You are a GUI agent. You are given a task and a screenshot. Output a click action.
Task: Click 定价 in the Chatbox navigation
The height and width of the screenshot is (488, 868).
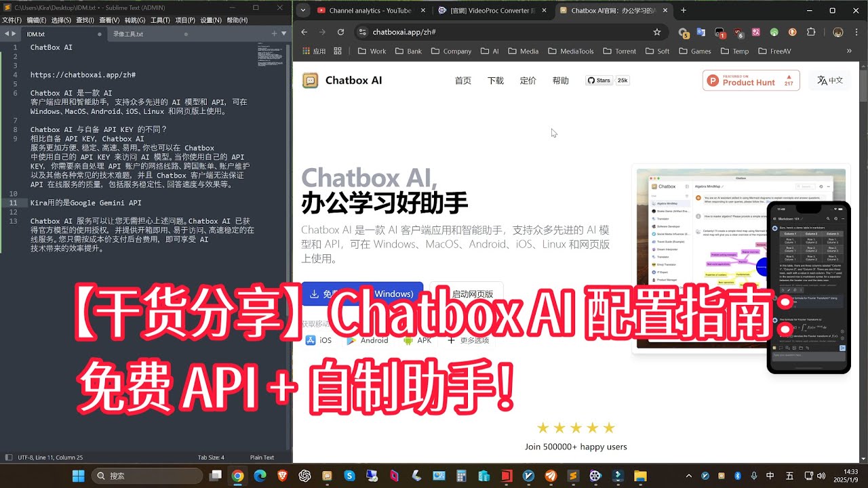[528, 81]
